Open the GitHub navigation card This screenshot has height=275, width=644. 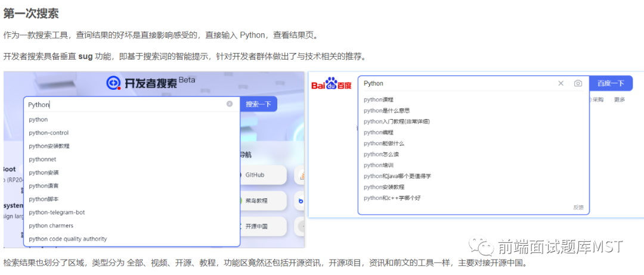click(263, 175)
